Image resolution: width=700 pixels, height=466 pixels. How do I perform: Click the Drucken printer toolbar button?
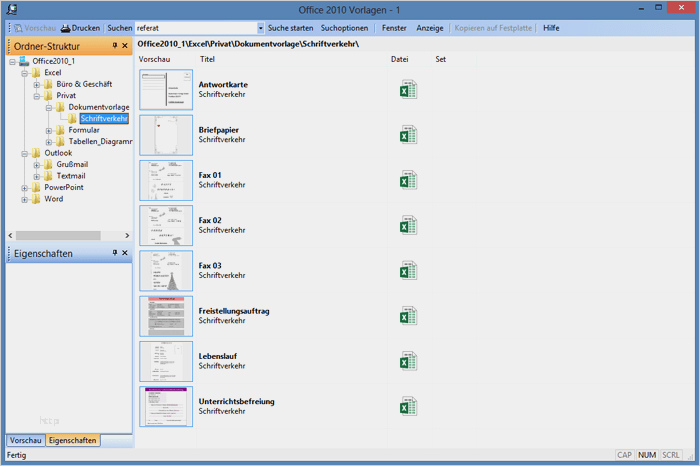pyautogui.click(x=80, y=28)
